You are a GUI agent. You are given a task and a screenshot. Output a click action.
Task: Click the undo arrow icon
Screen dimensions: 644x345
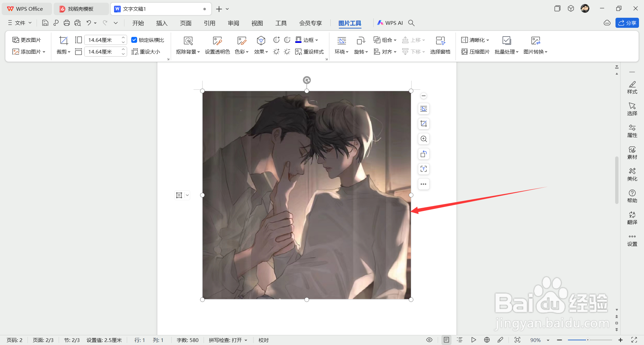[x=89, y=23]
